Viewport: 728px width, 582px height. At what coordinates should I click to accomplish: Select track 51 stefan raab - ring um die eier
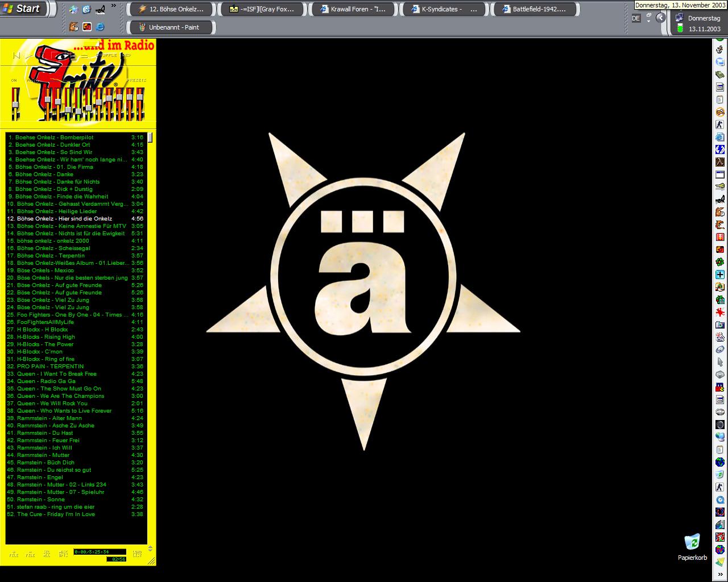(76, 506)
